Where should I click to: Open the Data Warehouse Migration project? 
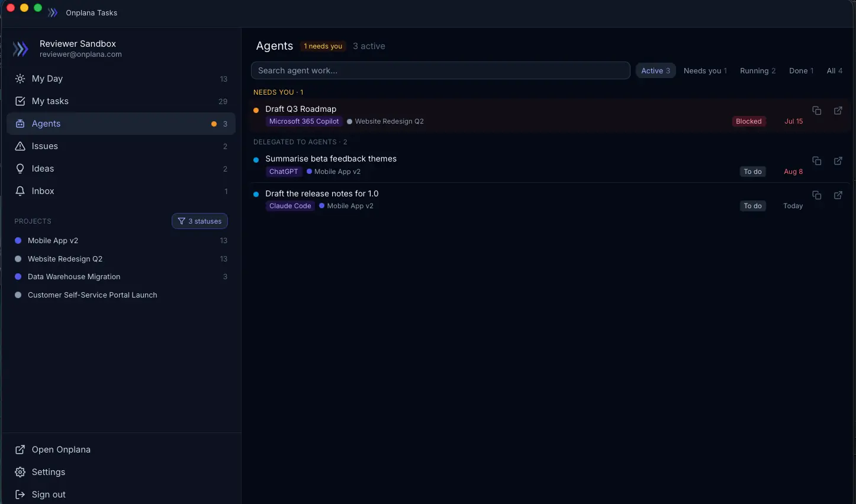coord(121,277)
